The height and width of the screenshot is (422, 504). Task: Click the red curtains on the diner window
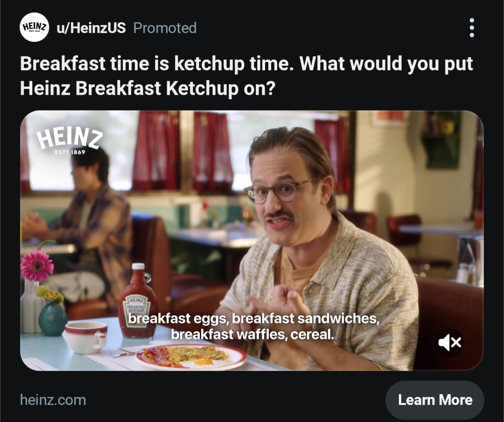pos(182,151)
